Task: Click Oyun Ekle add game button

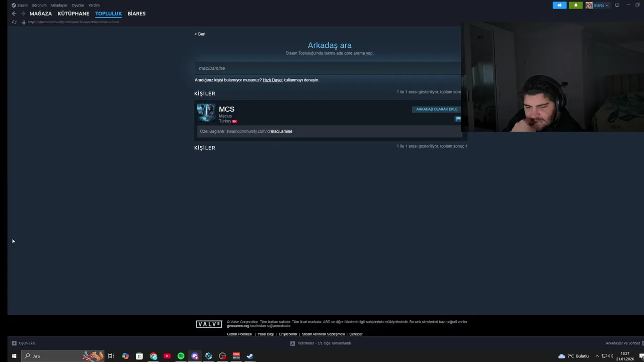Action: click(x=24, y=343)
